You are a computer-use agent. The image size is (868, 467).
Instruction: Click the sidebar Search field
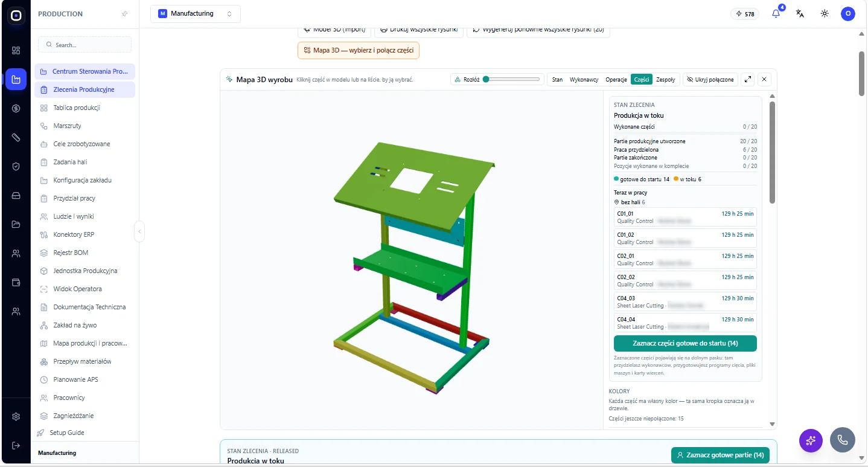85,45
